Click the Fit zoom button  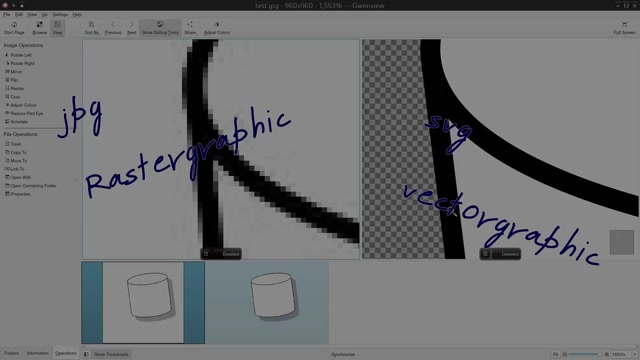pyautogui.click(x=555, y=354)
